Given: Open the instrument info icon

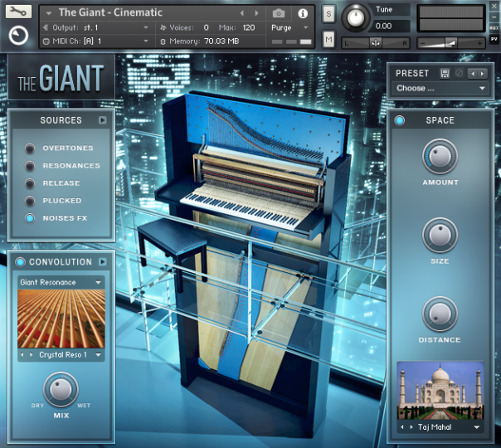Looking at the screenshot, I should click(302, 13).
